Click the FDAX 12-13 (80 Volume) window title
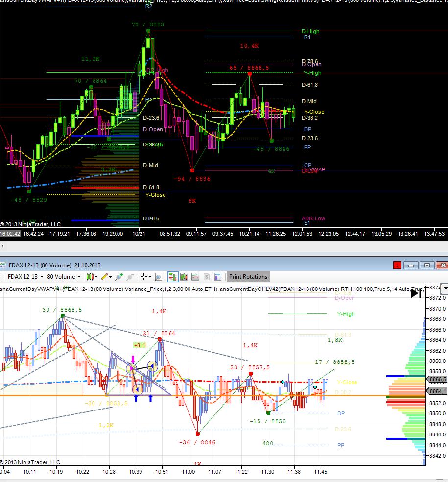Image resolution: width=448 pixels, height=482 pixels. 55,265
